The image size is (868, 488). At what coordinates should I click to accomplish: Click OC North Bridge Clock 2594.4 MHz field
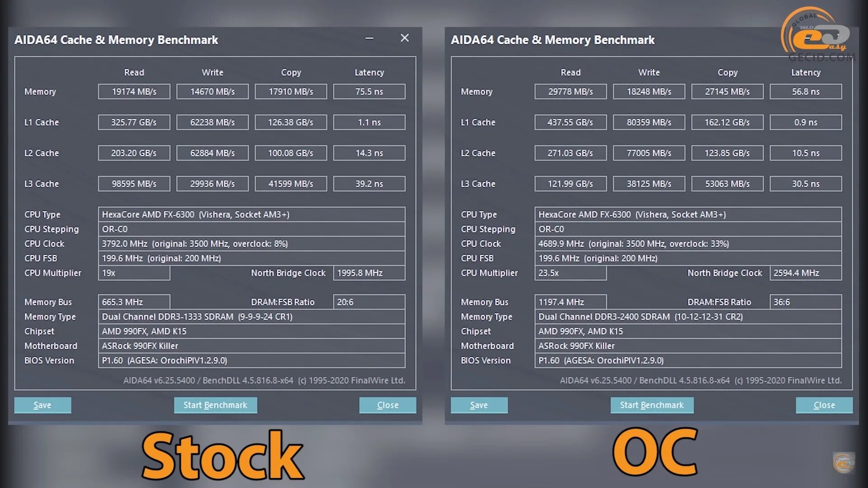(805, 273)
